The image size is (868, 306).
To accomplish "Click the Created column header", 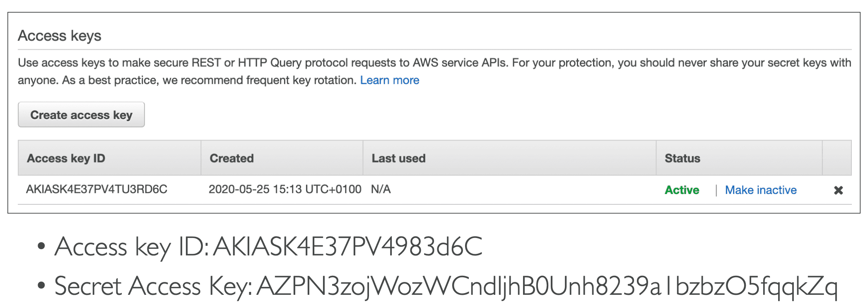I will [x=231, y=158].
